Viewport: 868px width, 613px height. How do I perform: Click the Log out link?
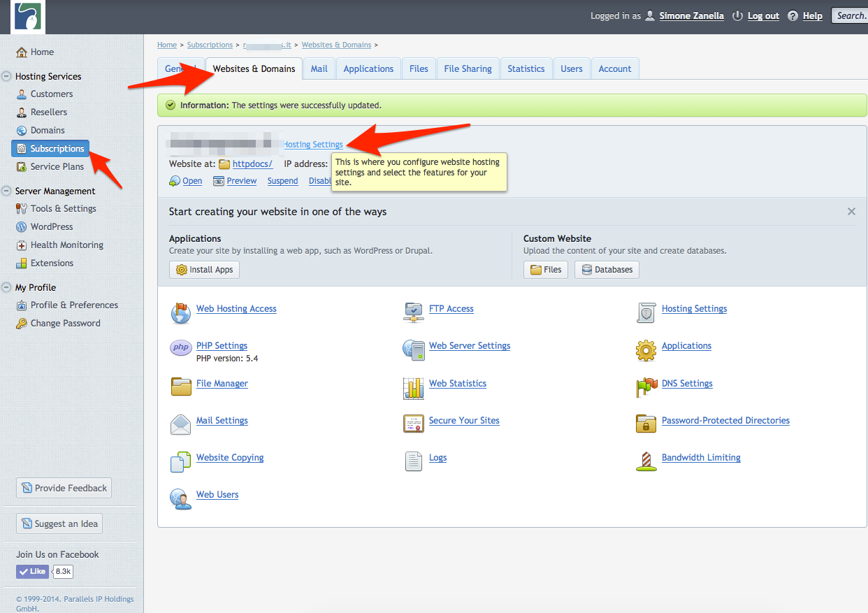click(x=763, y=16)
